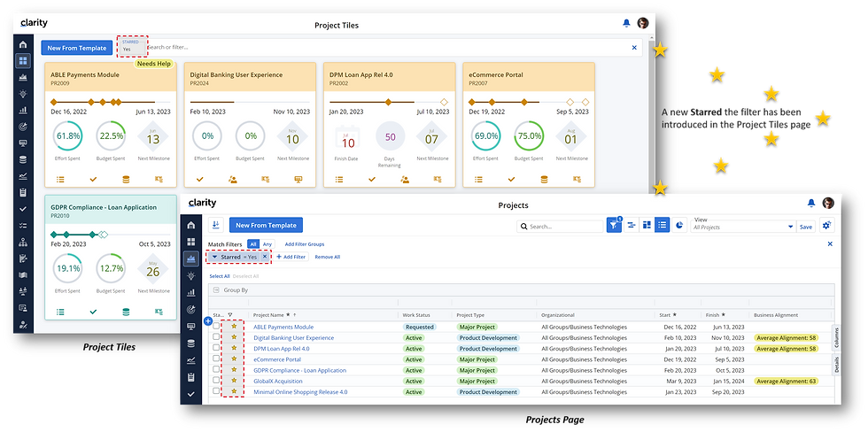
Task: Click coins icon on ABLE Payments Module tile
Action: 126,179
